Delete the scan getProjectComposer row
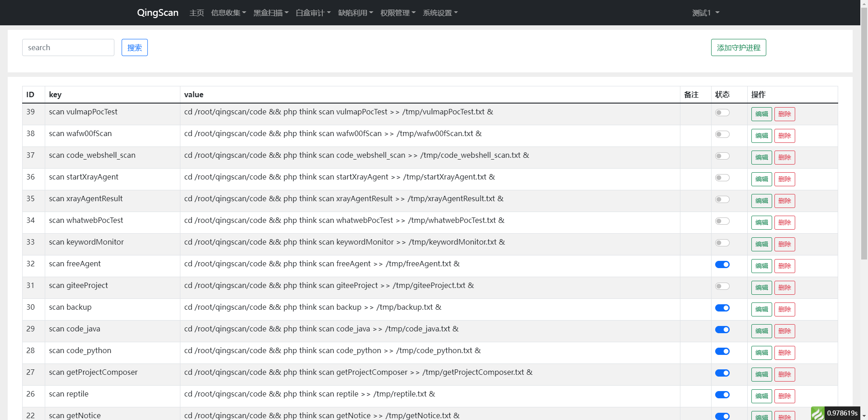868x420 pixels. [x=785, y=374]
